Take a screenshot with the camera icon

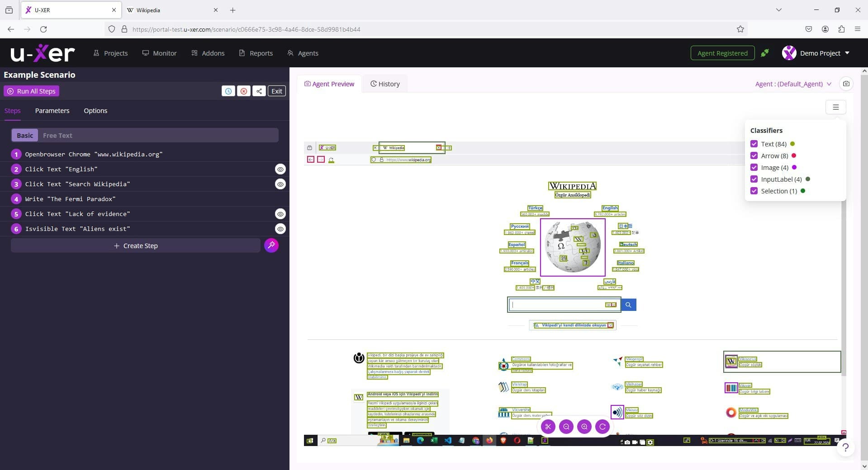coord(846,84)
